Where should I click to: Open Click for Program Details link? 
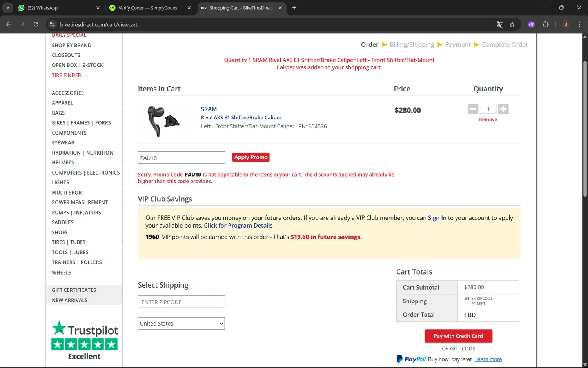238,225
